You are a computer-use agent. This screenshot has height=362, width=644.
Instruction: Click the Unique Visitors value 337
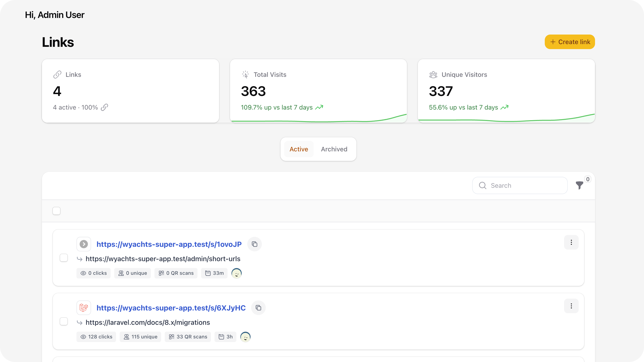(x=441, y=91)
